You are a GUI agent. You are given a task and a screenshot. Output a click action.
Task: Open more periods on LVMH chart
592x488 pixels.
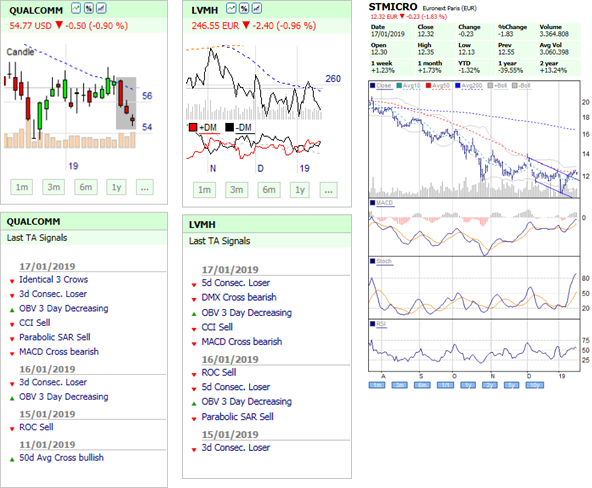[328, 190]
